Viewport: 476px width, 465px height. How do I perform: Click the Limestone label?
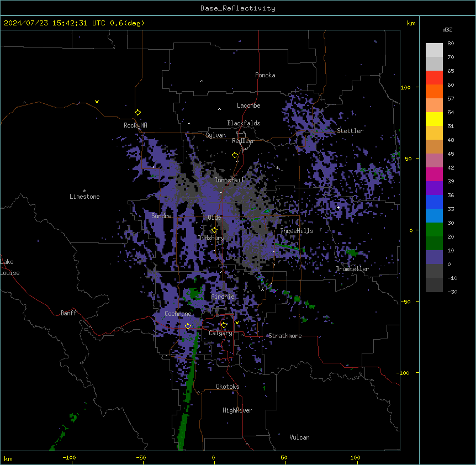tap(84, 197)
